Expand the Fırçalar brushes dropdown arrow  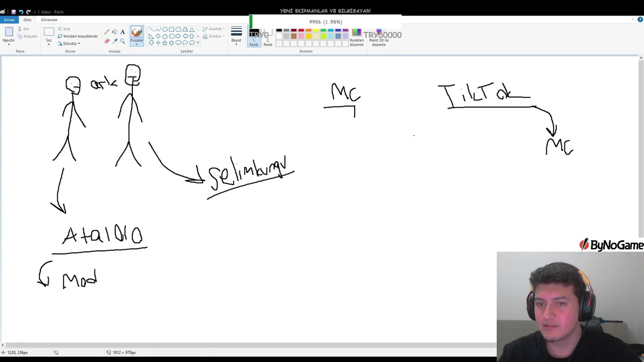point(136,43)
